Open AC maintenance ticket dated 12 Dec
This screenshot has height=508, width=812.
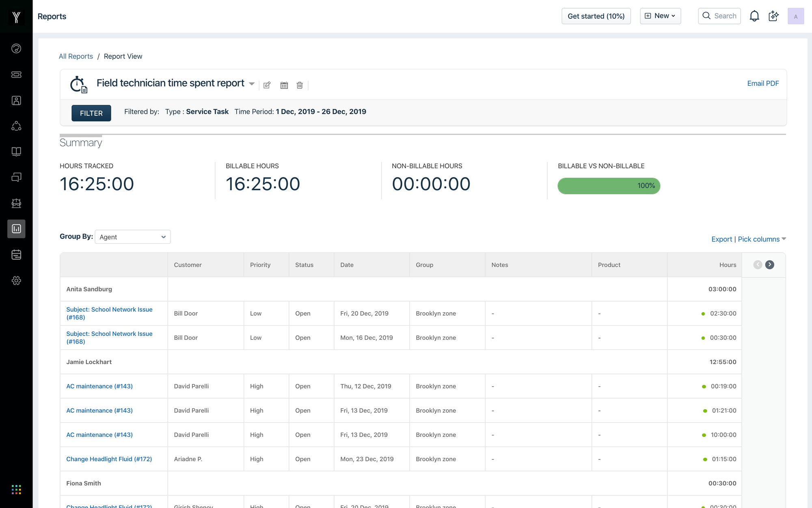click(99, 386)
